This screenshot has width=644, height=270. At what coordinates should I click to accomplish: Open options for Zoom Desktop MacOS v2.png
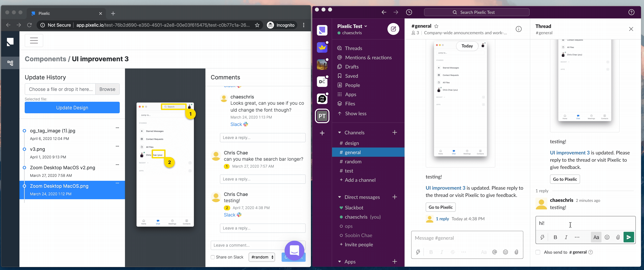point(117,165)
